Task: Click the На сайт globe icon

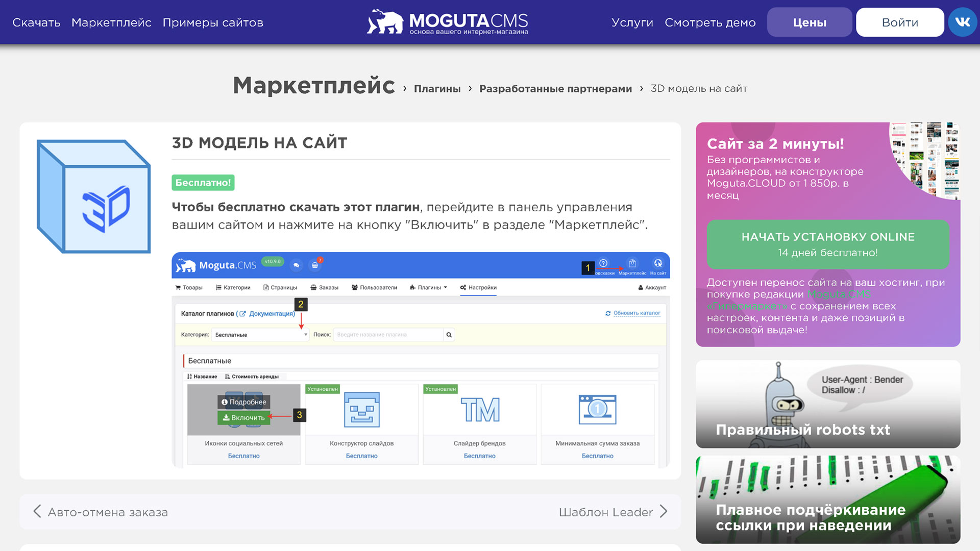Action: coord(658,263)
